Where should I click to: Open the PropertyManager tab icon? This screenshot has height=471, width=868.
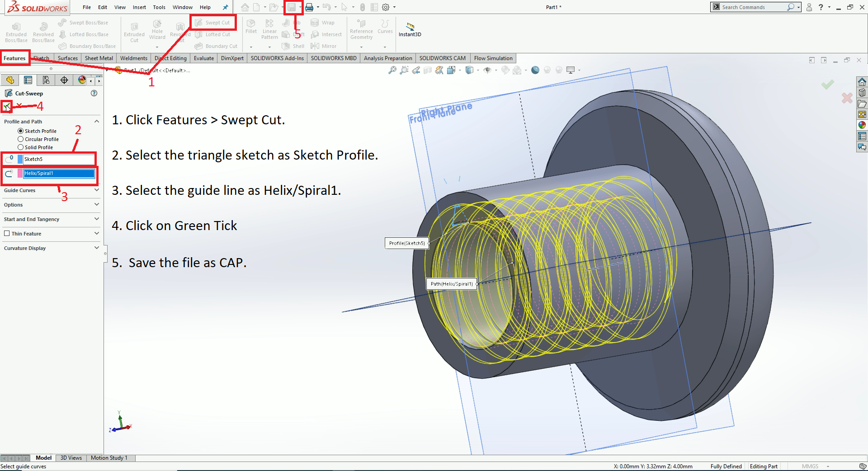[x=28, y=80]
